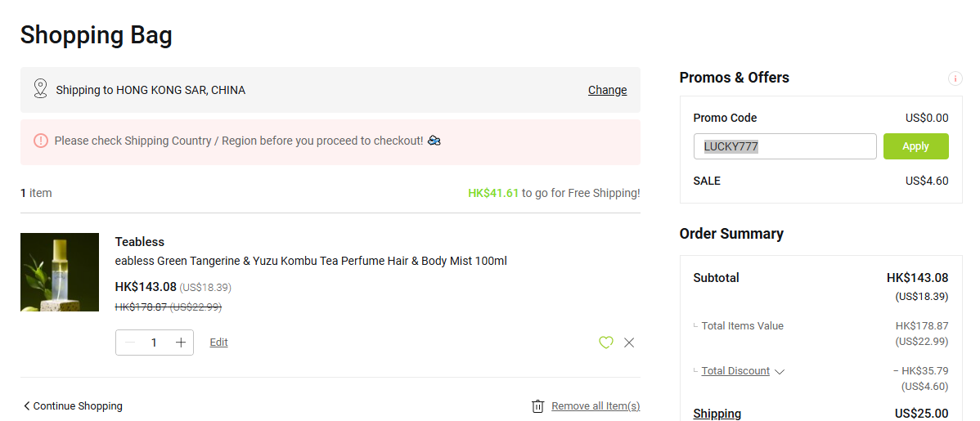Add item to wishlist with heart icon
980x421 pixels.
click(605, 343)
